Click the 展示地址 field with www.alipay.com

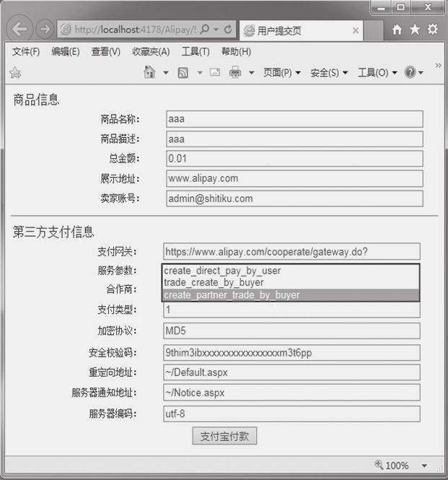(294, 178)
